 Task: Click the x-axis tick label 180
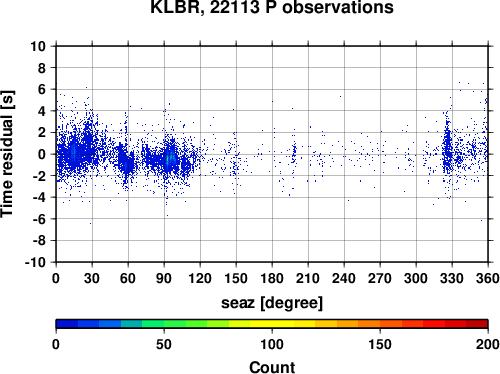point(272,278)
